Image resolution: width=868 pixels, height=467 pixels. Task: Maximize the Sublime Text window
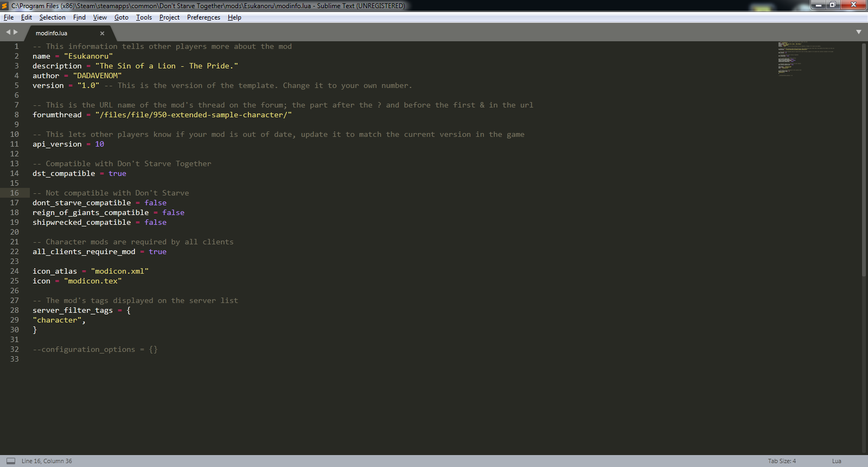832,5
